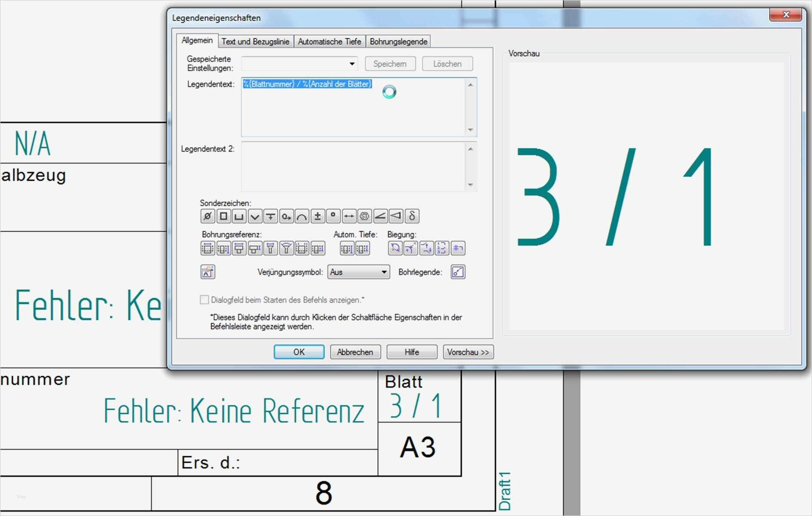
Task: Select the first Bohrungsreferenz icon
Action: (207, 248)
